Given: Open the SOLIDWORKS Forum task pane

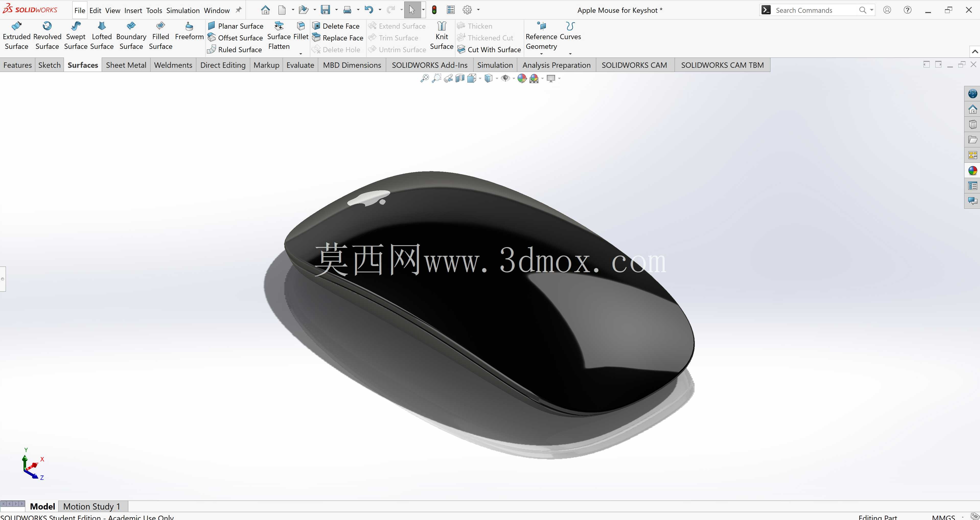Looking at the screenshot, I should pos(972,201).
